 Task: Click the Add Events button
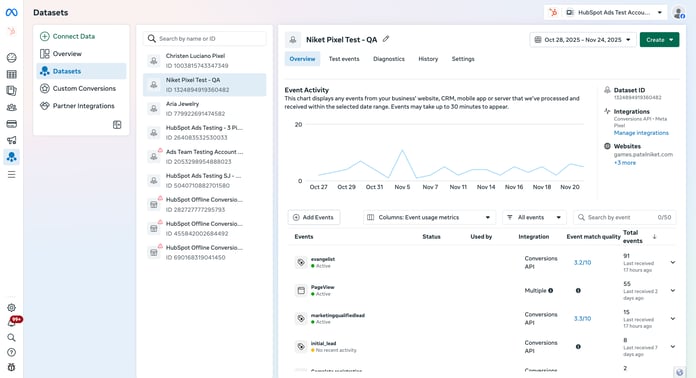314,217
